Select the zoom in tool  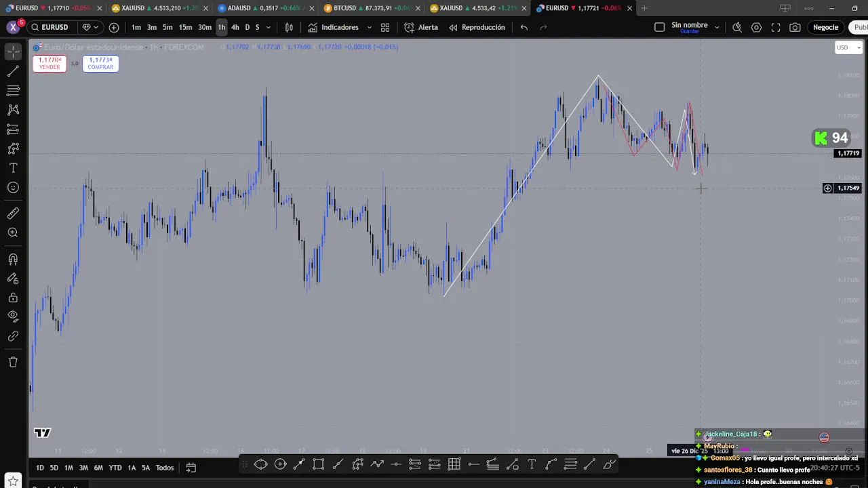pos(13,232)
